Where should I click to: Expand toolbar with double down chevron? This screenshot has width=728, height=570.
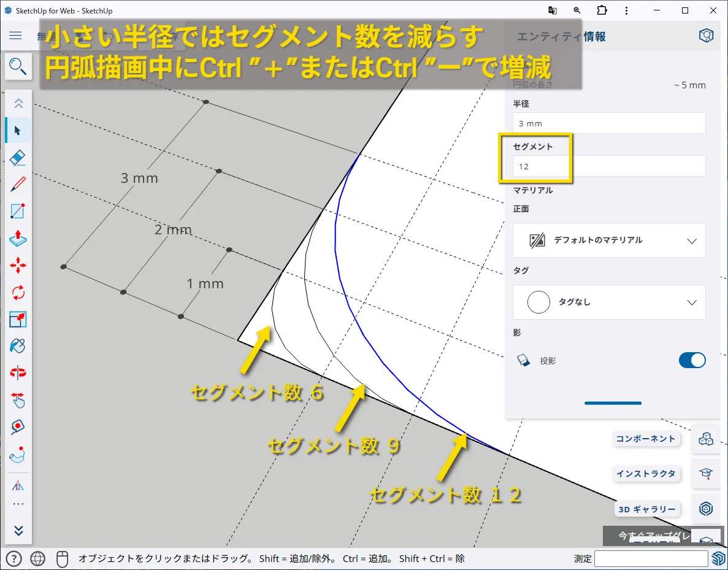(x=18, y=531)
